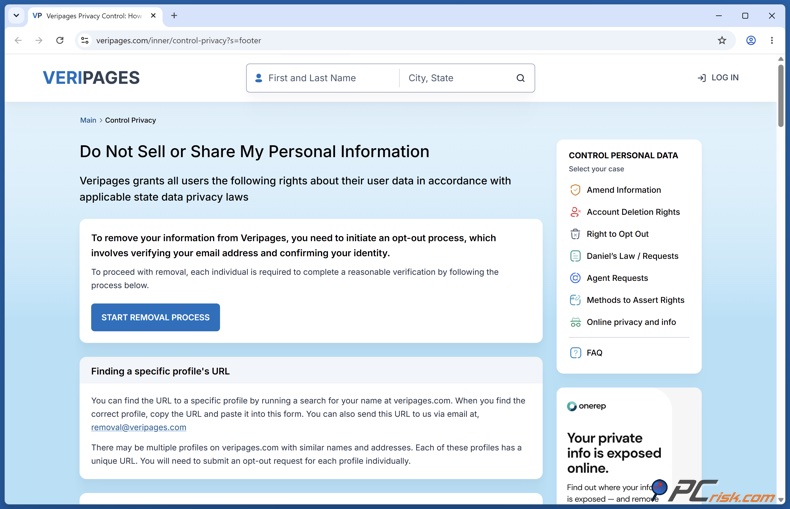Open the tab search dropdown arrow
This screenshot has height=509, width=790.
pyautogui.click(x=16, y=16)
